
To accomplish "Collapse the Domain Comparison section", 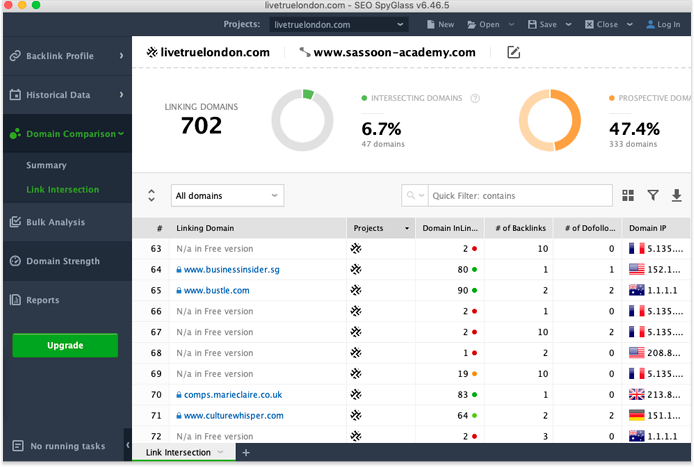I will pyautogui.click(x=67, y=134).
